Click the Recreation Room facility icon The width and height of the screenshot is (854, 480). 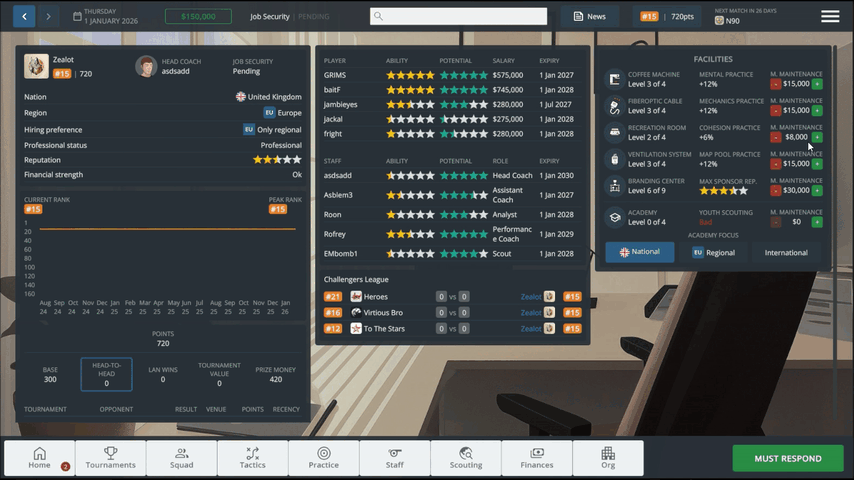pos(614,132)
